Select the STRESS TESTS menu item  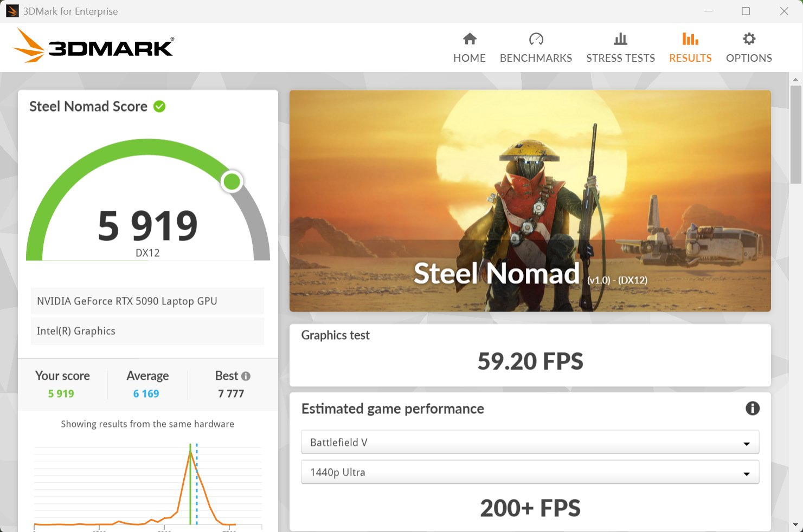tap(620, 48)
